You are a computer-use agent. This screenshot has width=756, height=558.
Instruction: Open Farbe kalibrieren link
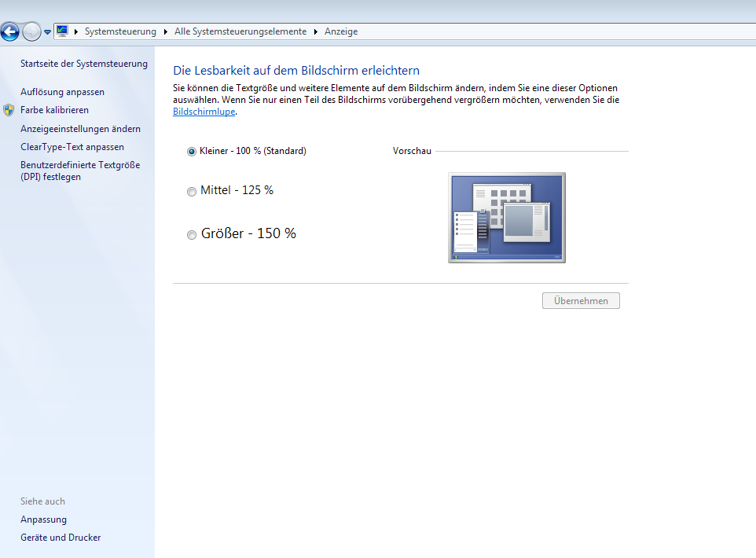tap(54, 110)
